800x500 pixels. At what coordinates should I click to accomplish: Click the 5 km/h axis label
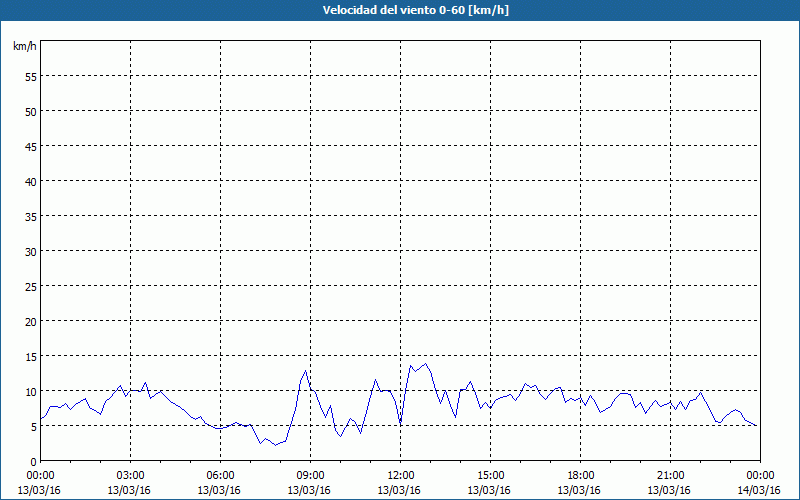(x=33, y=426)
